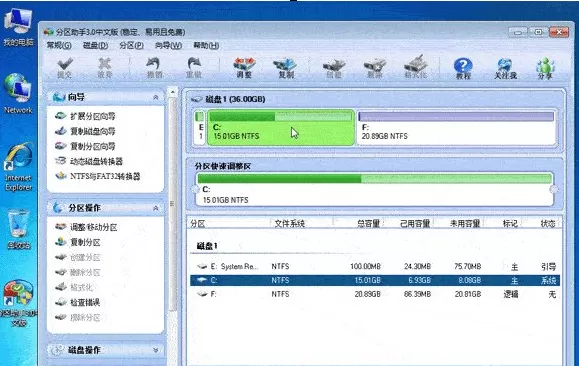Click the left handle of quick-adjust C: bar
The image size is (579, 366).
click(195, 189)
